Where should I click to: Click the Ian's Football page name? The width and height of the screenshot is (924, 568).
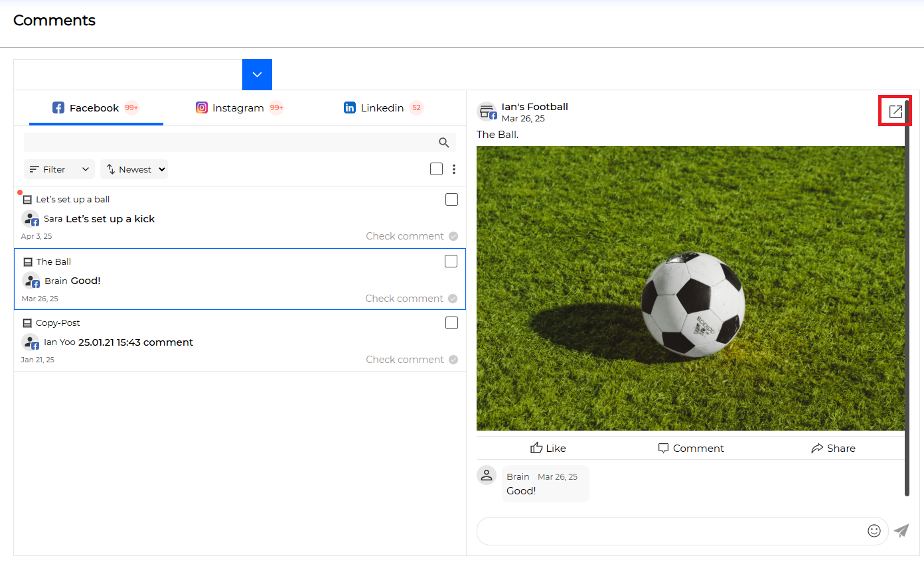pyautogui.click(x=535, y=107)
